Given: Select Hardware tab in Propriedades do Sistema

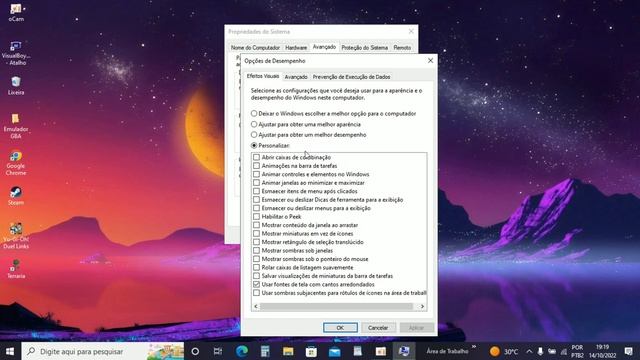Looking at the screenshot, I should point(296,48).
